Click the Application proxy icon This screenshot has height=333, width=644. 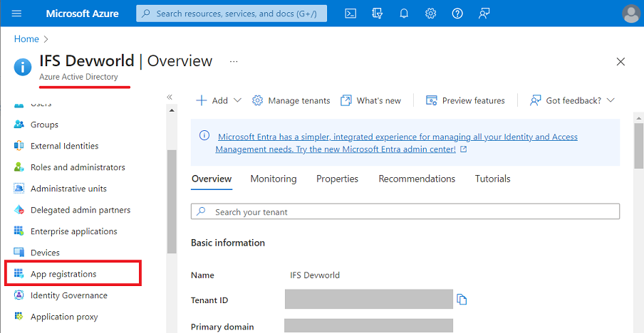[19, 317]
